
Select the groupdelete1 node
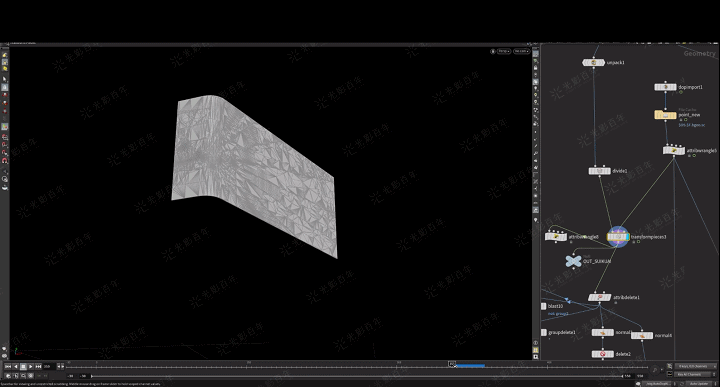click(544, 332)
